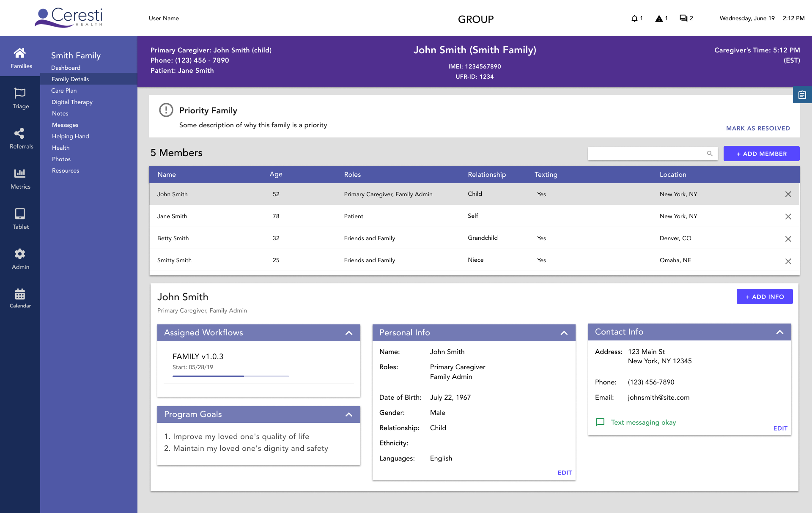Open Referrals from the sidebar
Screen dimensions: 812x513
click(20, 137)
